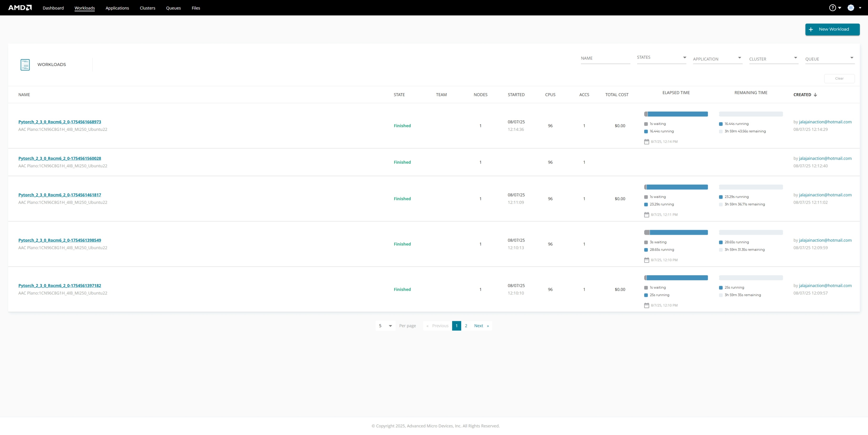Image resolution: width=868 pixels, height=435 pixels.
Task: Expand the CLUSTER filter dropdown
Action: click(774, 59)
